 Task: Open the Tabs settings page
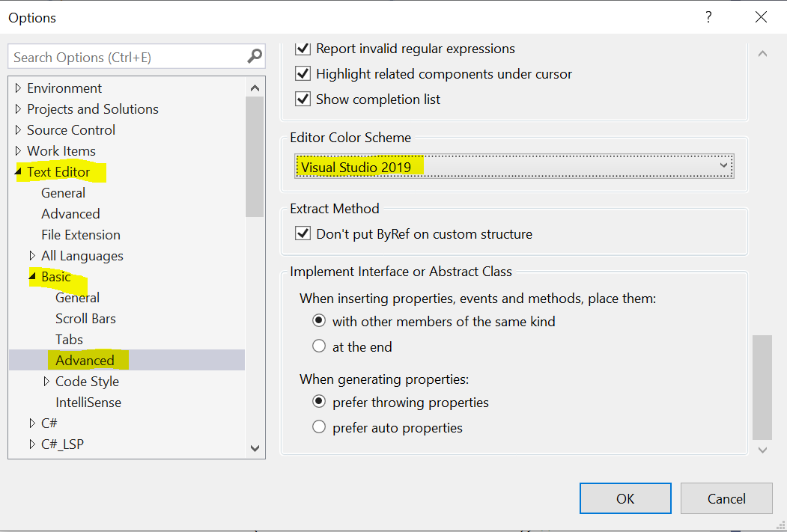pos(69,339)
